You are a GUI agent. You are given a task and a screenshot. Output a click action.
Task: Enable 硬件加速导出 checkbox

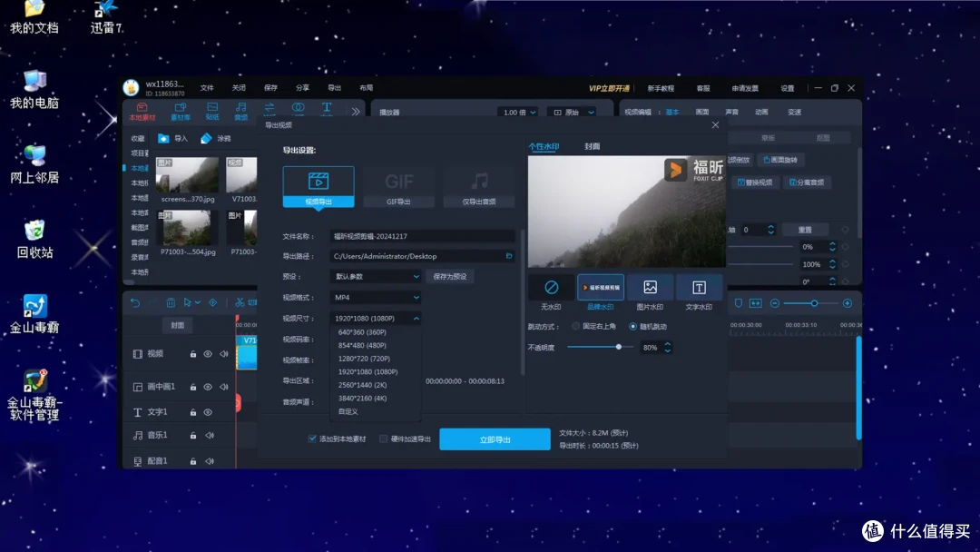(x=384, y=439)
